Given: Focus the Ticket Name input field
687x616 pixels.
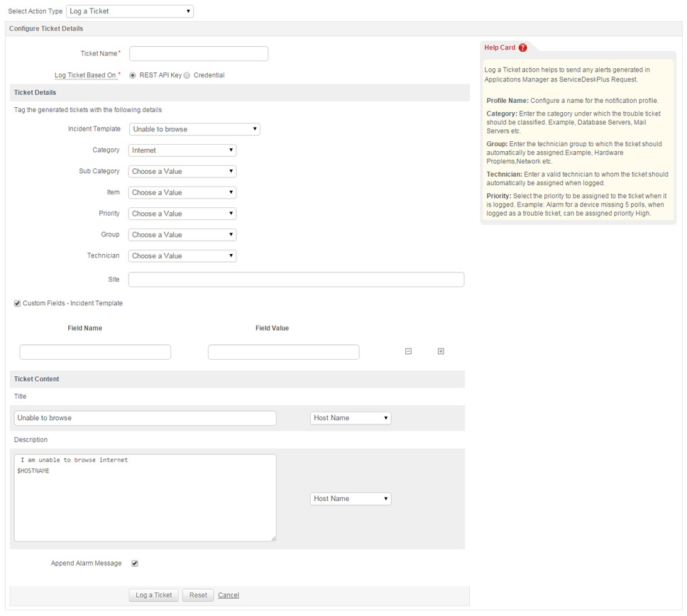Looking at the screenshot, I should click(199, 54).
